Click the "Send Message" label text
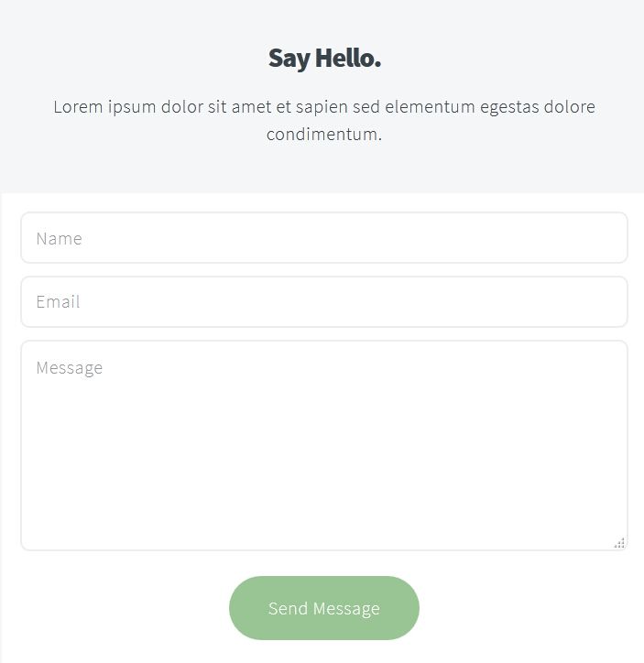 (324, 609)
